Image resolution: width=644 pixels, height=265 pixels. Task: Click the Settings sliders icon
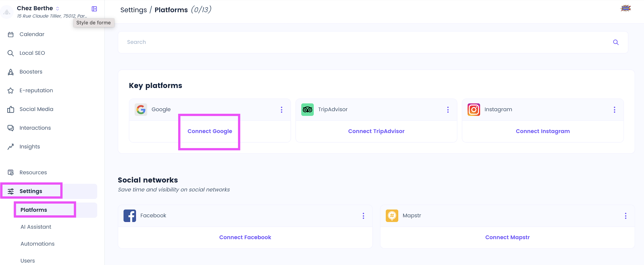[x=10, y=191]
